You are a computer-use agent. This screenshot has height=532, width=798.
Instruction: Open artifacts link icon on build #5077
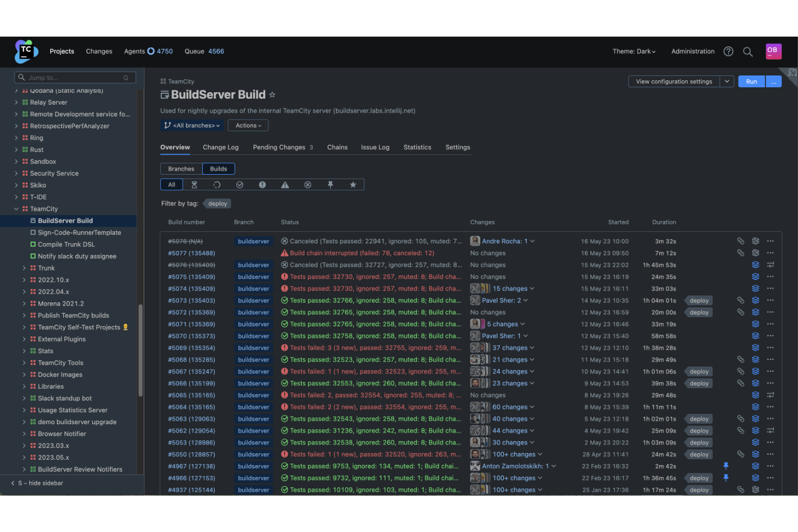click(740, 253)
